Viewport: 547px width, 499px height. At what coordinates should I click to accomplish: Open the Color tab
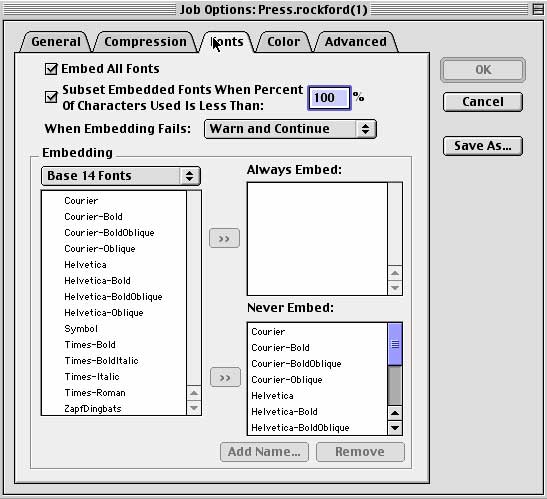point(283,42)
